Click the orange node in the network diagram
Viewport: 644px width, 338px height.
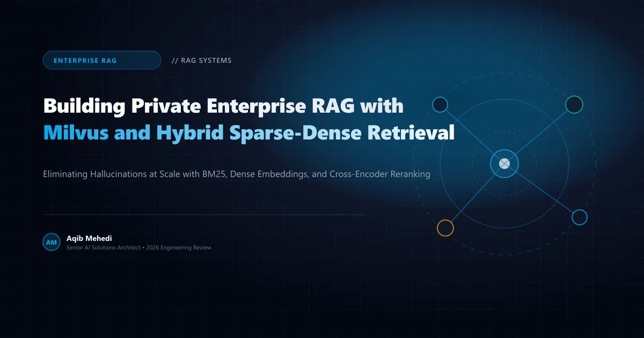(x=445, y=228)
